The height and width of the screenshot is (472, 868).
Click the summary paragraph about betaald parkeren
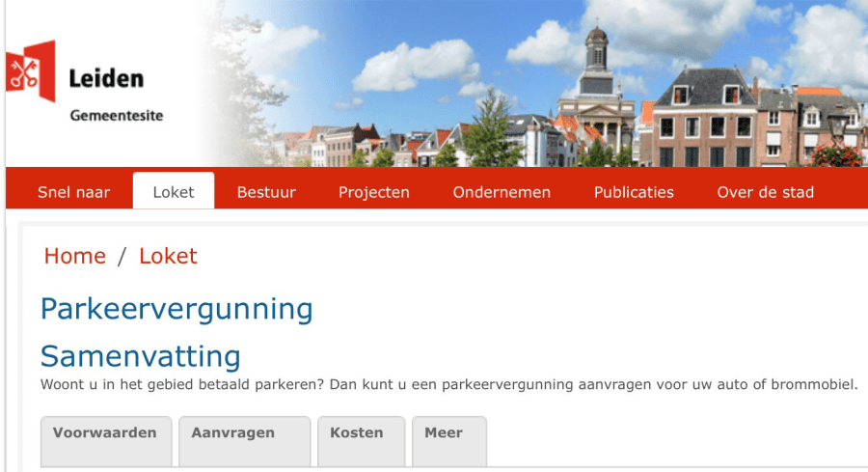click(448, 384)
